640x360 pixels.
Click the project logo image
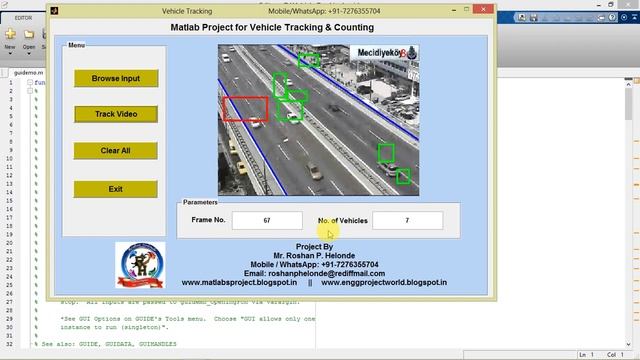coord(140,265)
